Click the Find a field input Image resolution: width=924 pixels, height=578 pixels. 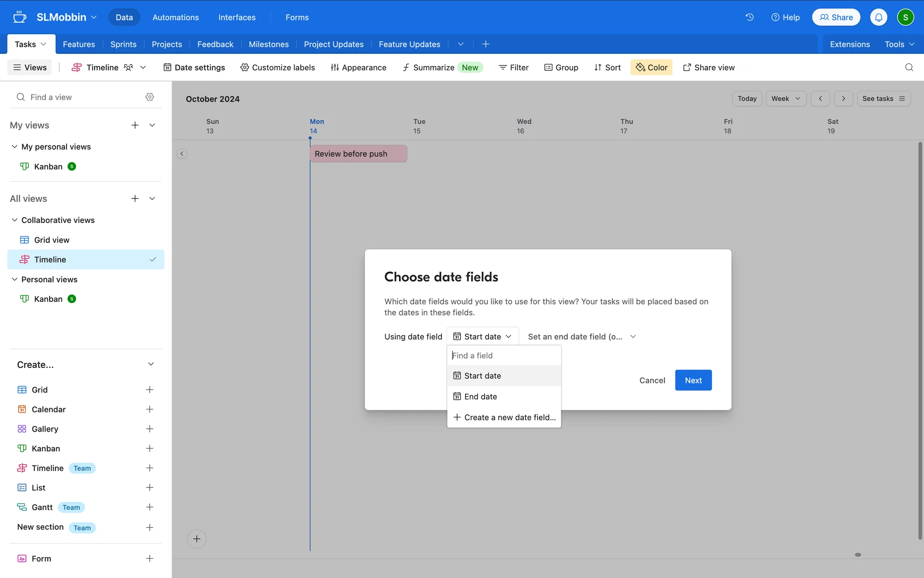pos(503,355)
